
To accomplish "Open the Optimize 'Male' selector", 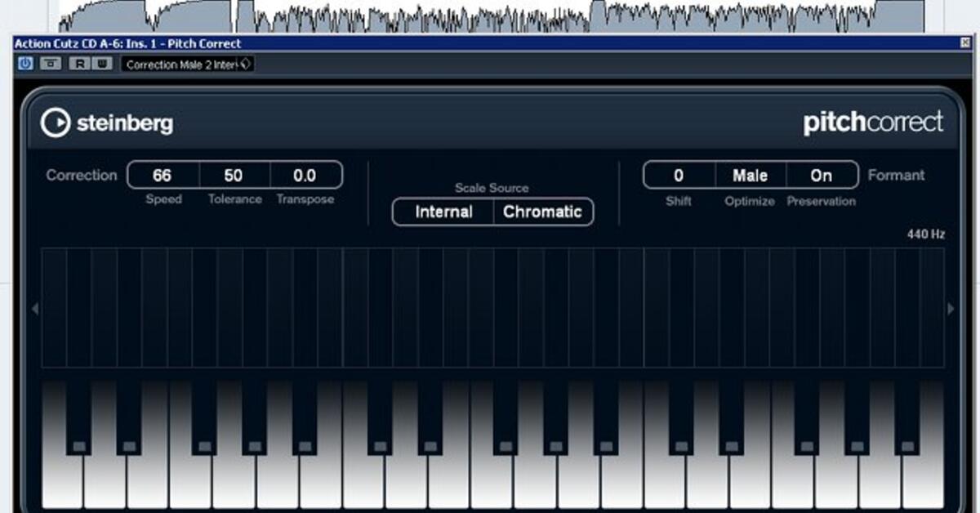I will tap(750, 175).
